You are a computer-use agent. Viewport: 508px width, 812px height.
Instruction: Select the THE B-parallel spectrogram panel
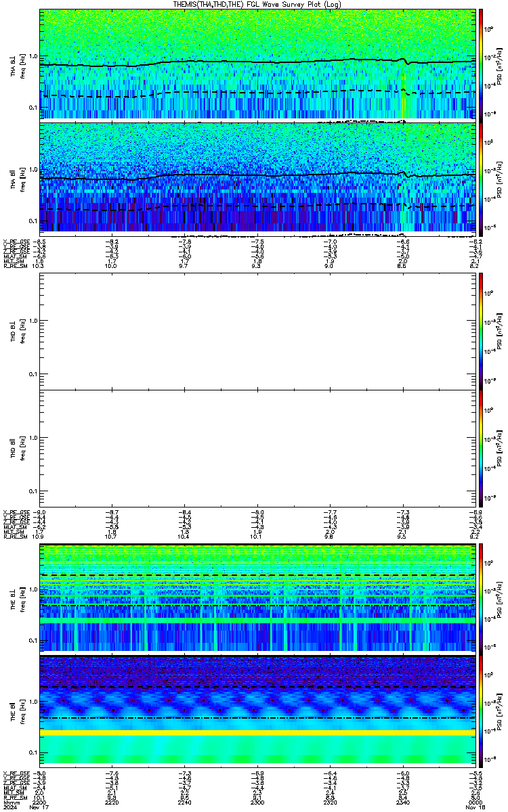[257, 710]
